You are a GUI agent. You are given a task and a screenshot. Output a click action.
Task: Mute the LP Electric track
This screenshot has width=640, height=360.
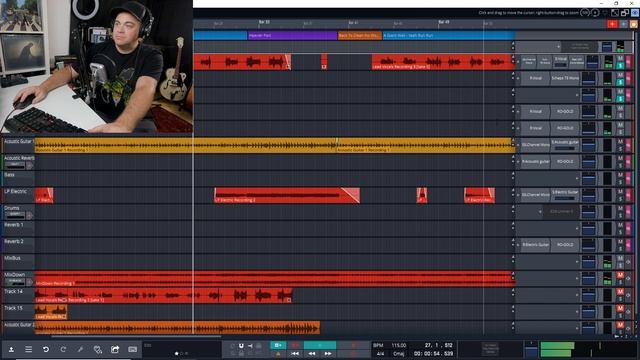tap(620, 192)
